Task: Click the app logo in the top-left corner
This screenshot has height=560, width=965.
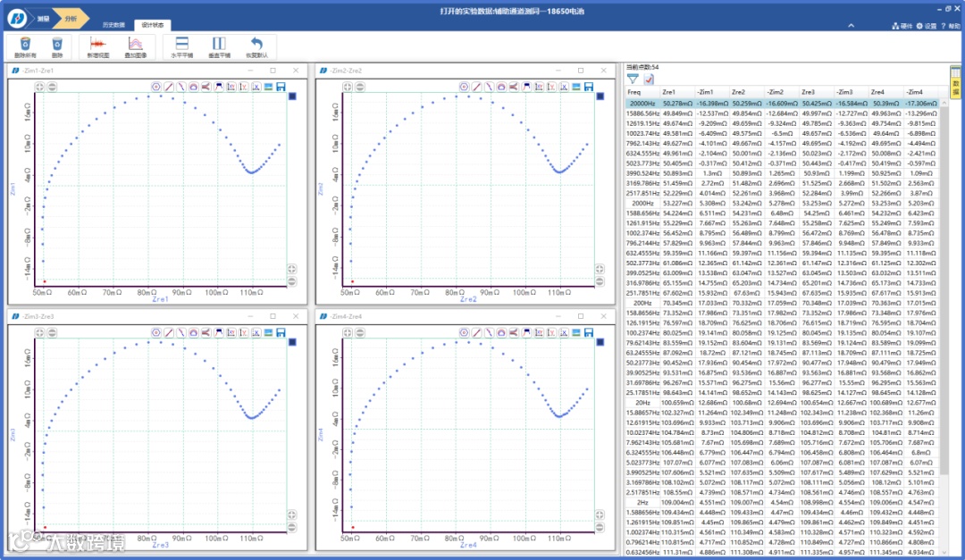Action: tap(17, 19)
